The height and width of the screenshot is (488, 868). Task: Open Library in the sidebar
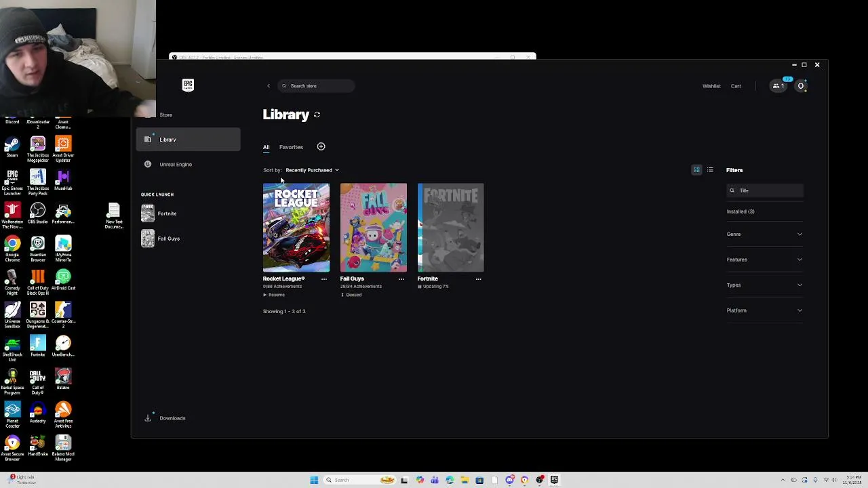tap(189, 140)
